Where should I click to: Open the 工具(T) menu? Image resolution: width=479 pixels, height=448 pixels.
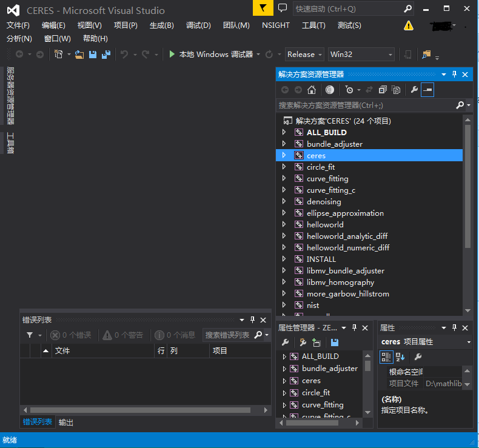(x=313, y=25)
